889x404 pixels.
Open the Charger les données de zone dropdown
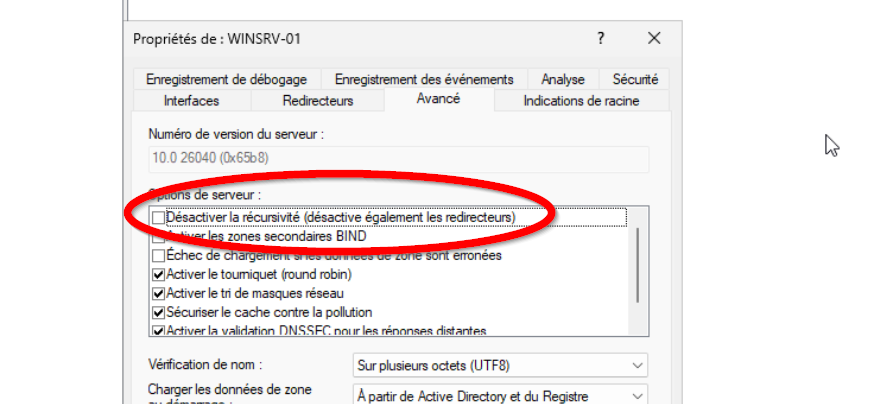click(x=500, y=395)
